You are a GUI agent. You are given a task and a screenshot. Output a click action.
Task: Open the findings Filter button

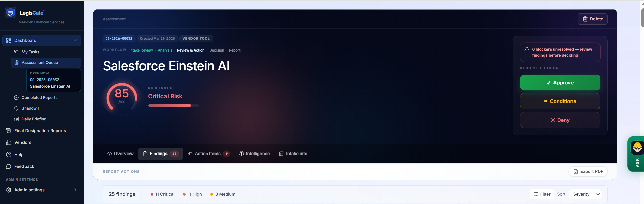coord(542,194)
